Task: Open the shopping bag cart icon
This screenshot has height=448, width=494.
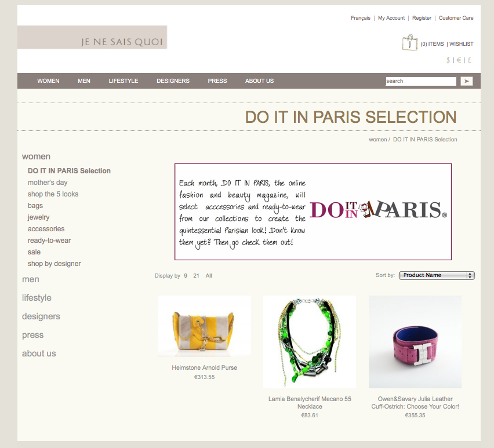Action: click(x=409, y=42)
